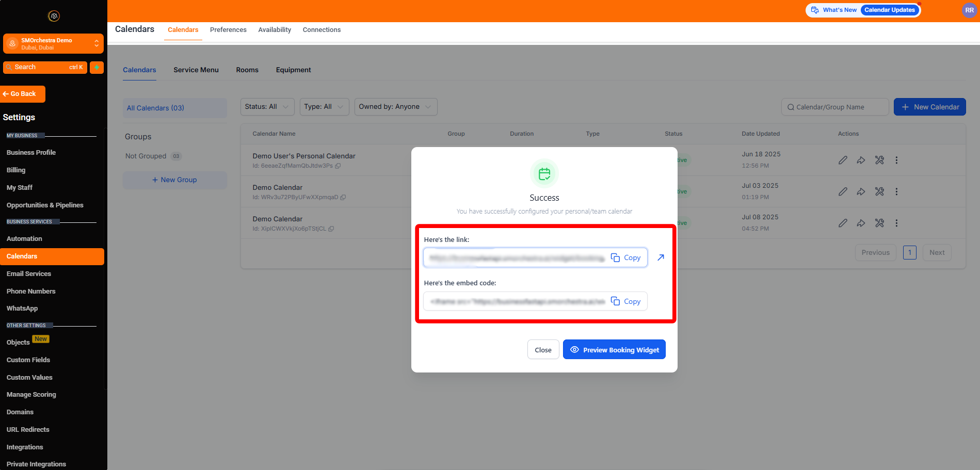
Task: Copy the embed code in Success dialog
Action: point(625,301)
